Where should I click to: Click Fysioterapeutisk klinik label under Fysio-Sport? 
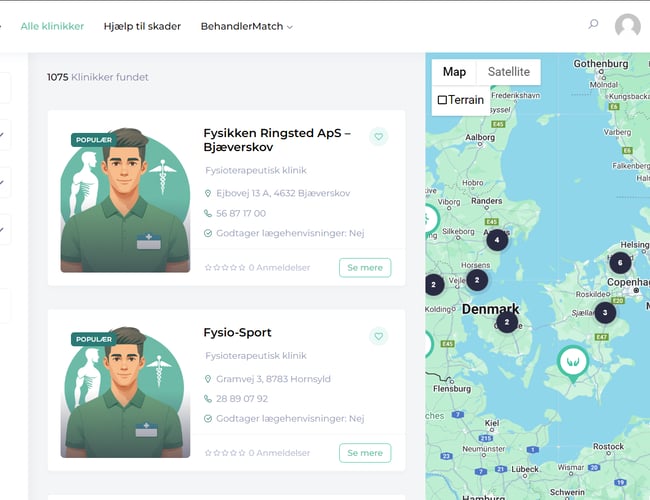pyautogui.click(x=256, y=356)
